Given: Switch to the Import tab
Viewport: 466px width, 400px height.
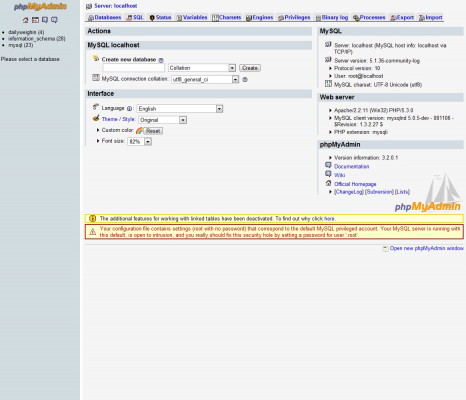Looking at the screenshot, I should point(431,18).
